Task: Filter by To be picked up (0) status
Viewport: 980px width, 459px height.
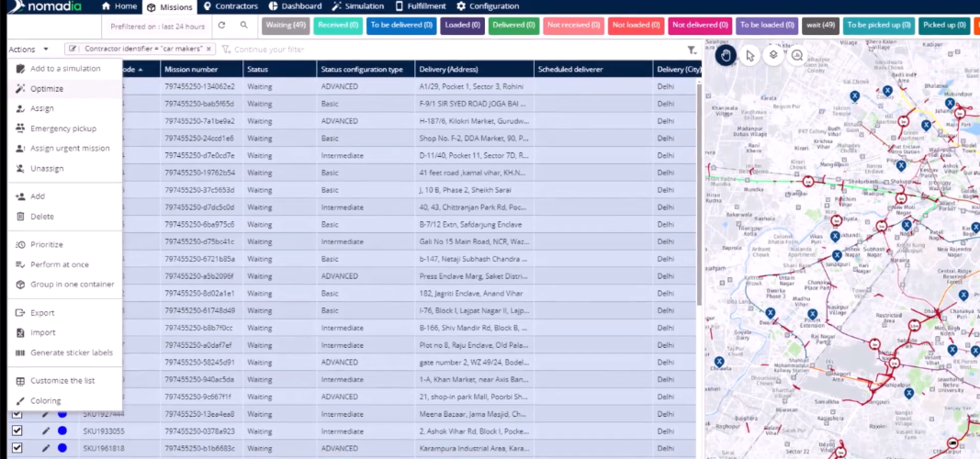Action: tap(879, 25)
